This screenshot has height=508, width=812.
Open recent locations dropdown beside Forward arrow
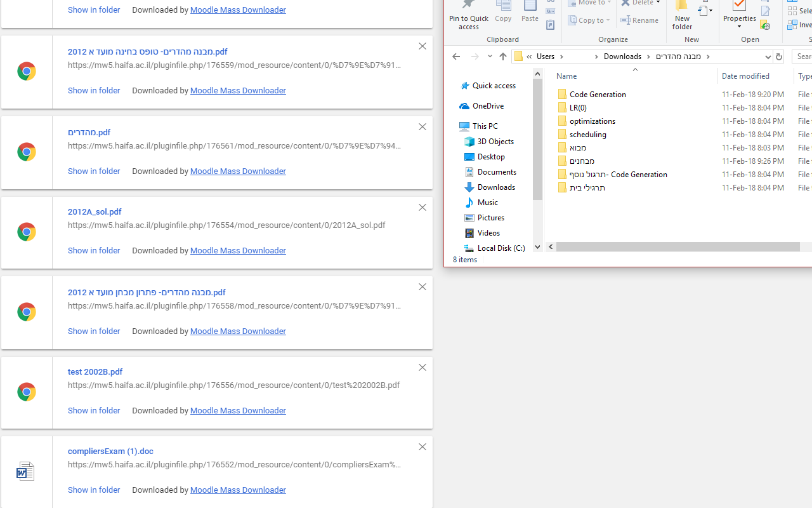[x=490, y=57]
